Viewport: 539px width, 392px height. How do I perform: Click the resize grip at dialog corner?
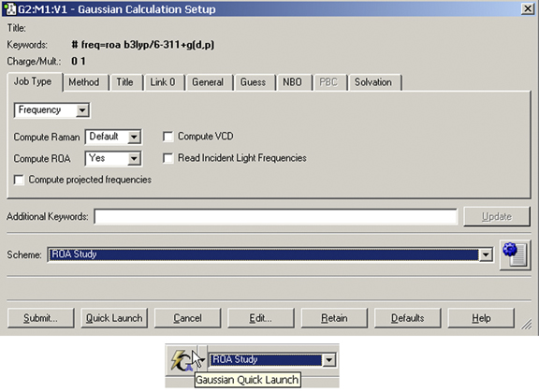click(526, 324)
